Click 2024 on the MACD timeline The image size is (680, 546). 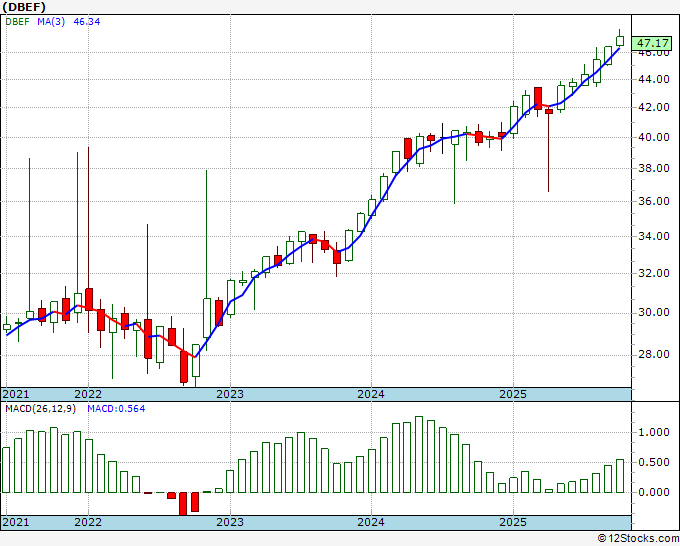coord(371,522)
